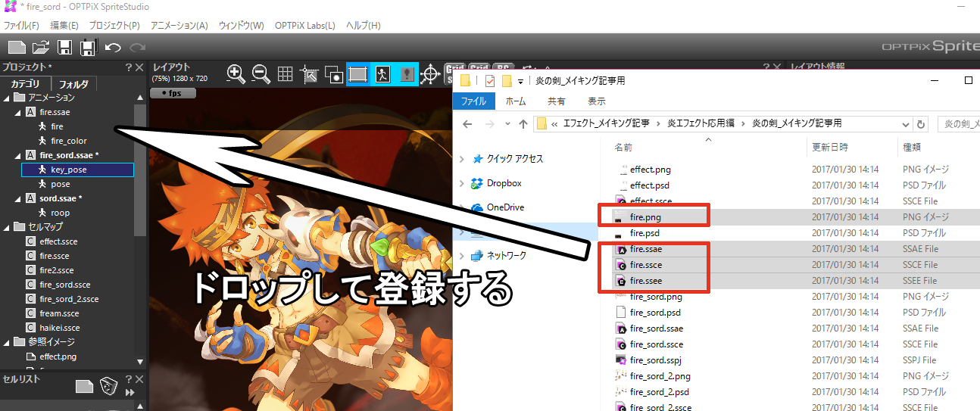Click project tree scrollbar up arrow
The image size is (980, 411).
[140, 98]
